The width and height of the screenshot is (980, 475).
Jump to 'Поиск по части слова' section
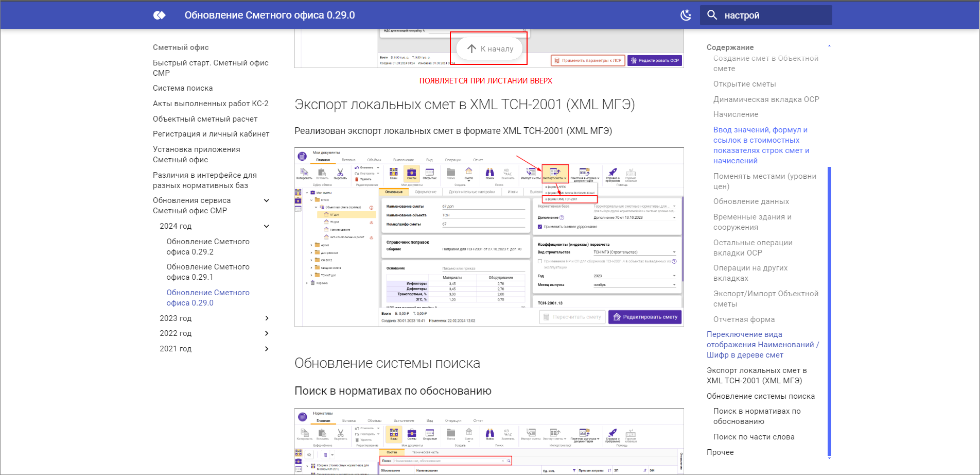coord(754,437)
